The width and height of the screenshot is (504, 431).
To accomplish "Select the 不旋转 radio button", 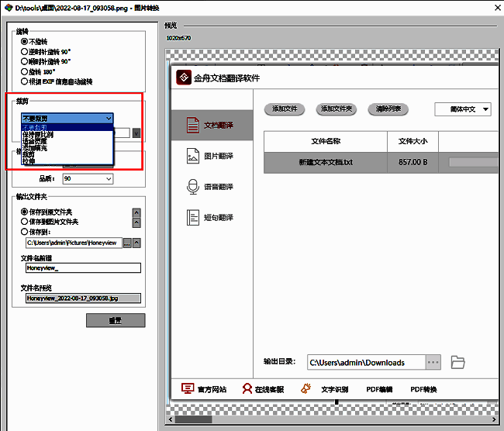I will [25, 42].
